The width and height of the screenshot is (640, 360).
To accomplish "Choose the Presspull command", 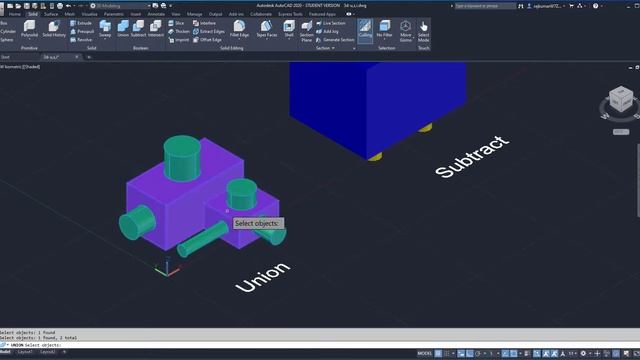I will [x=82, y=31].
